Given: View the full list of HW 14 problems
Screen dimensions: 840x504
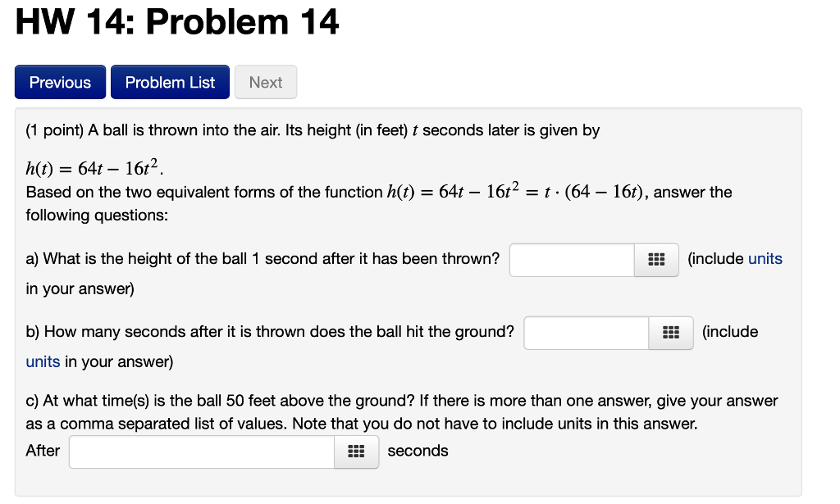Looking at the screenshot, I should 170,82.
